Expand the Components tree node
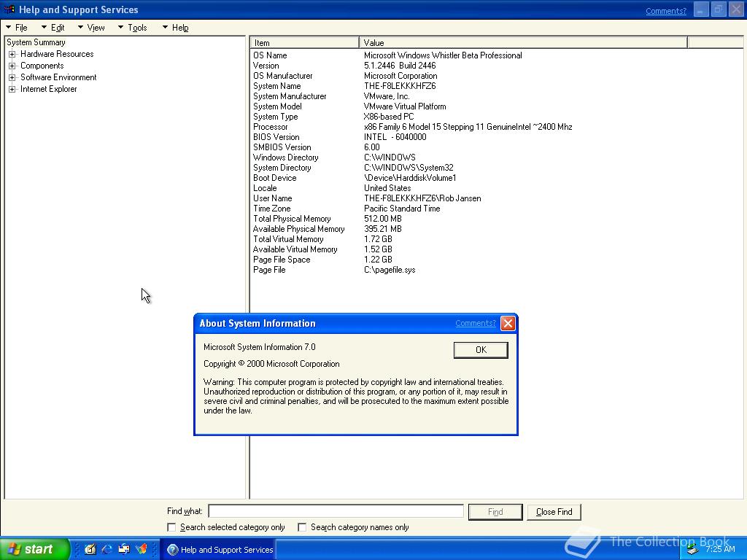 coord(12,66)
